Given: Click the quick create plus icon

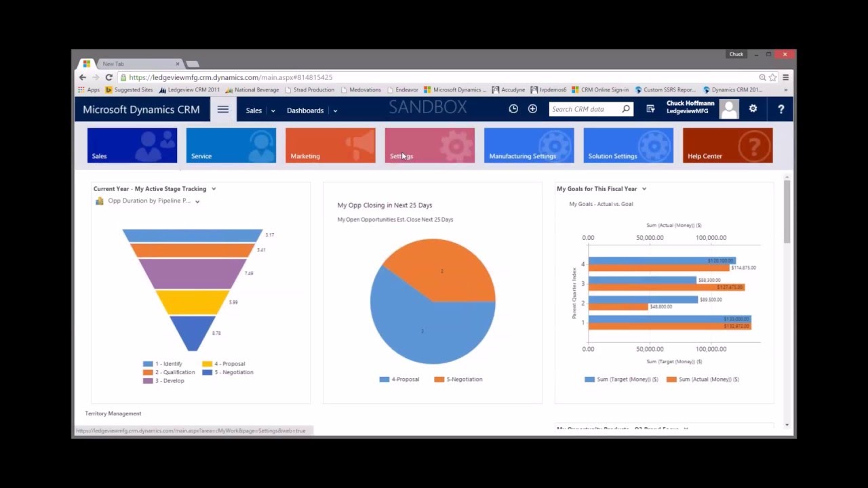Looking at the screenshot, I should [x=532, y=108].
